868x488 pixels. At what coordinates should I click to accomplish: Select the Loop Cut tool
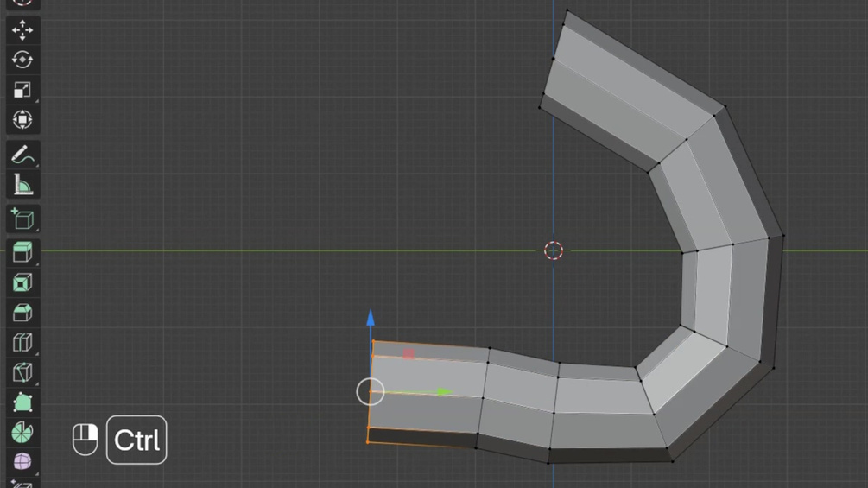pos(22,343)
